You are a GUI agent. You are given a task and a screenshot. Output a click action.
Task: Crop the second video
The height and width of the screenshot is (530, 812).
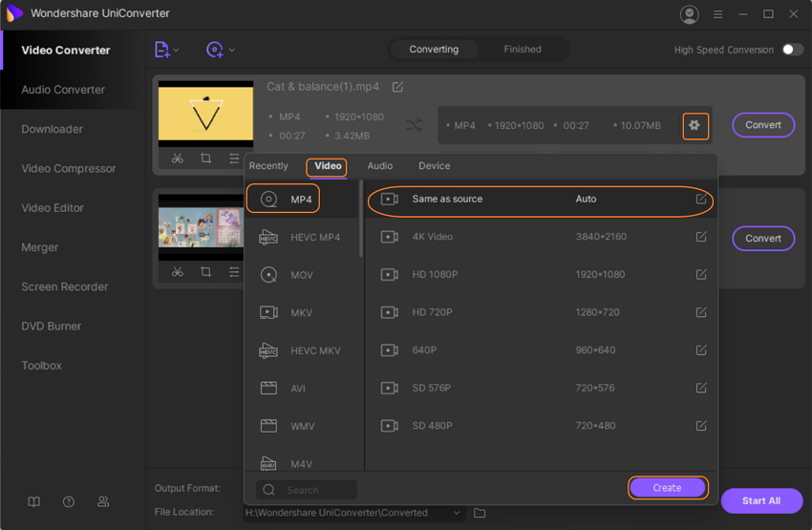click(205, 271)
